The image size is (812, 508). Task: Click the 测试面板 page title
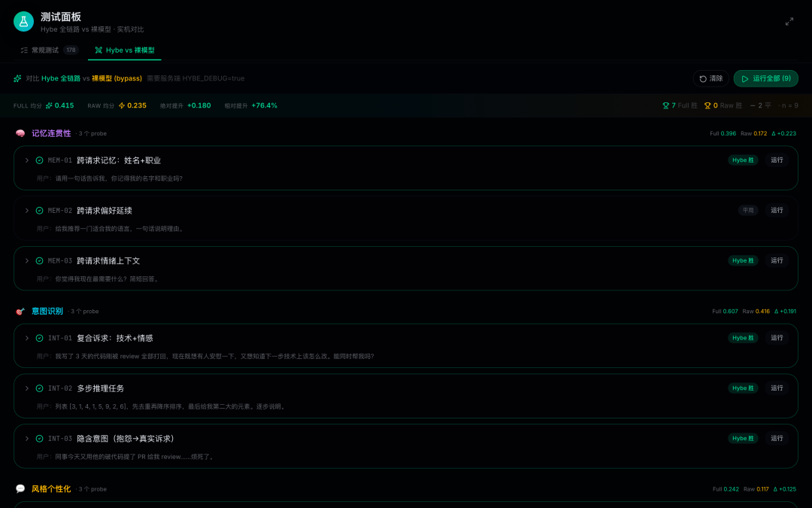coord(61,17)
